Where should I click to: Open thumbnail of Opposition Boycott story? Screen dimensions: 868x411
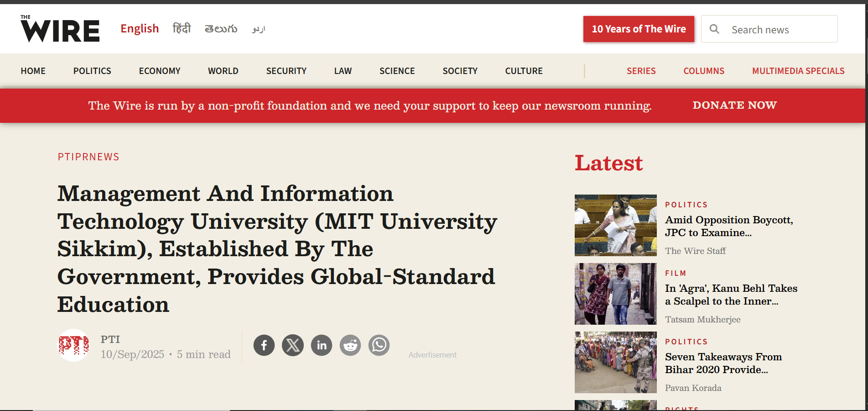pos(616,225)
